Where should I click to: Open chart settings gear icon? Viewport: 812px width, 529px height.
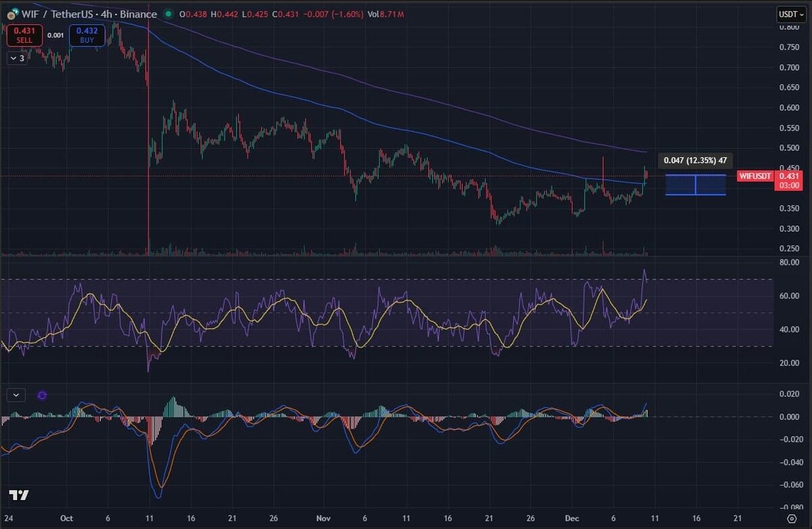[791, 518]
